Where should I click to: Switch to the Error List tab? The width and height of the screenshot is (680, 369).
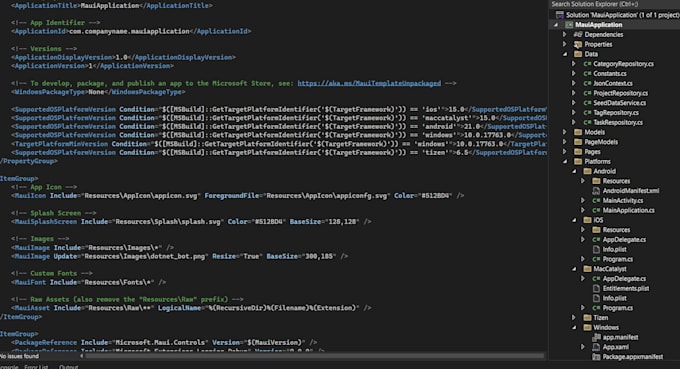(x=36, y=366)
